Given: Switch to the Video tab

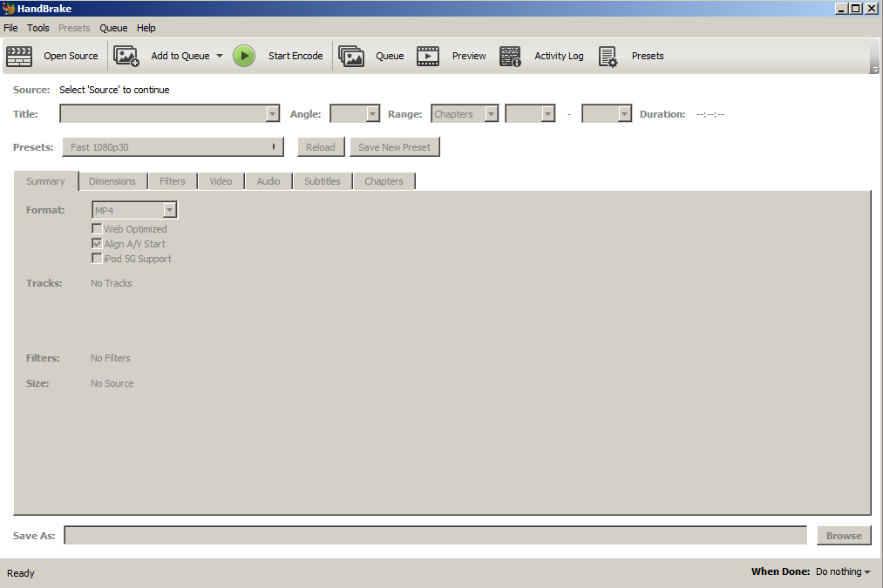Looking at the screenshot, I should tap(221, 181).
